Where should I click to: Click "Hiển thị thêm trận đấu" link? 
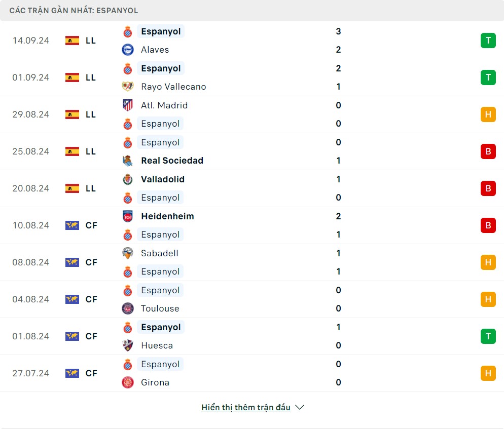tap(245, 407)
